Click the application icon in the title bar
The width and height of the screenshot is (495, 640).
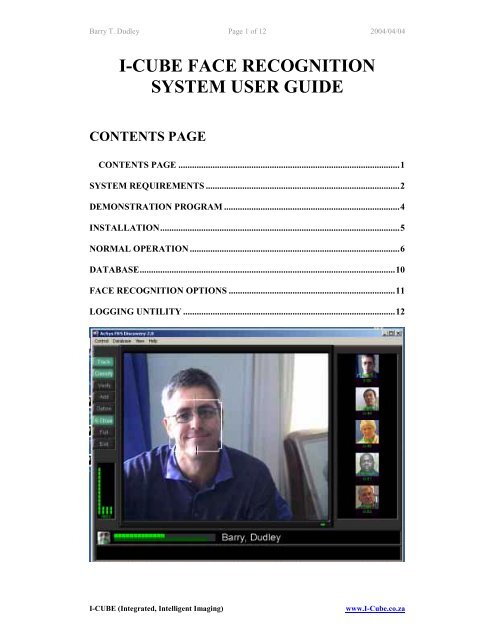96,333
